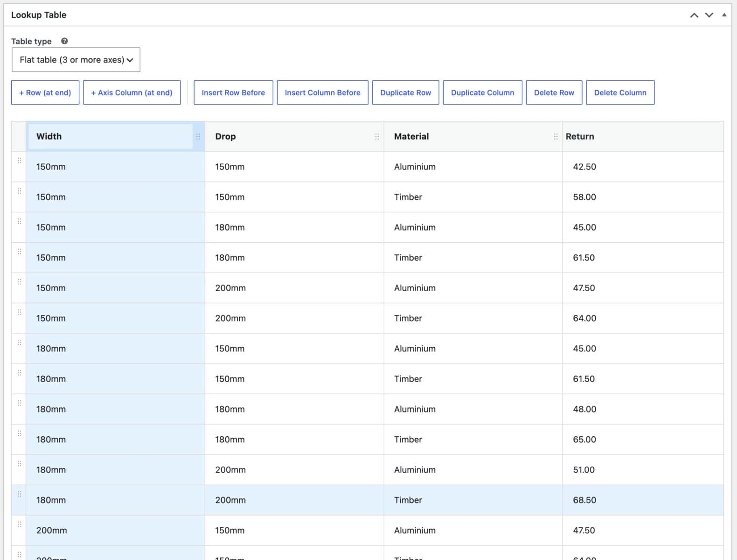Viewport: 737px width, 560px height.
Task: Duplicate the selected column
Action: [483, 92]
